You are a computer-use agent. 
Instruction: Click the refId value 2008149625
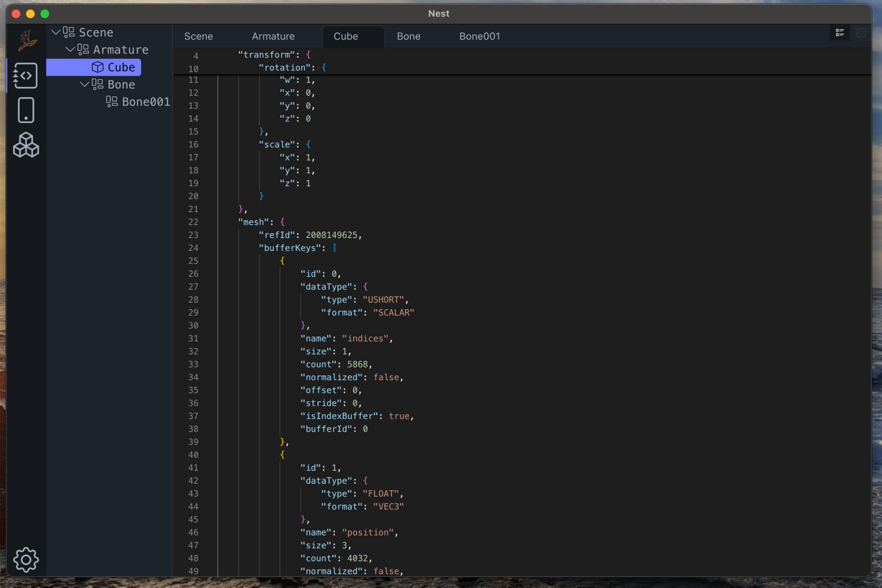click(332, 235)
